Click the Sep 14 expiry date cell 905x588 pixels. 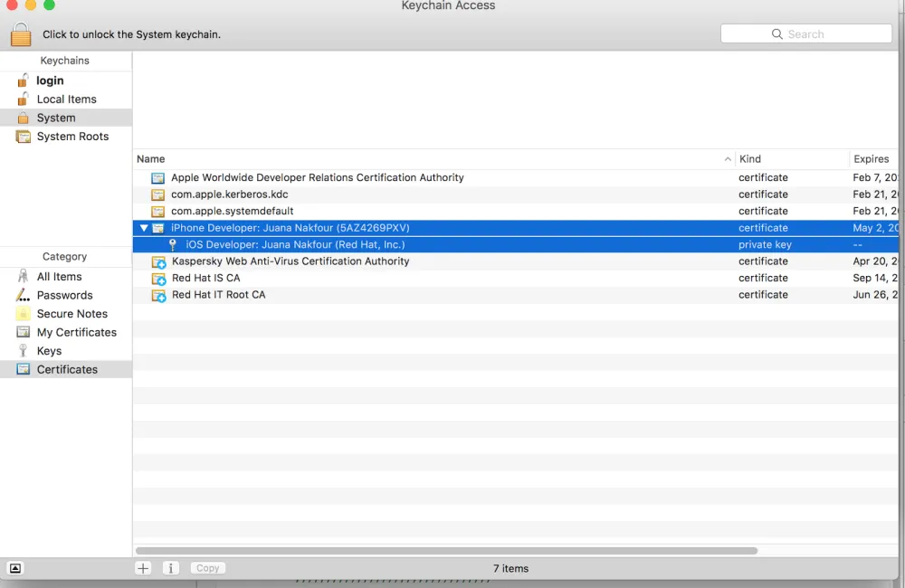875,278
